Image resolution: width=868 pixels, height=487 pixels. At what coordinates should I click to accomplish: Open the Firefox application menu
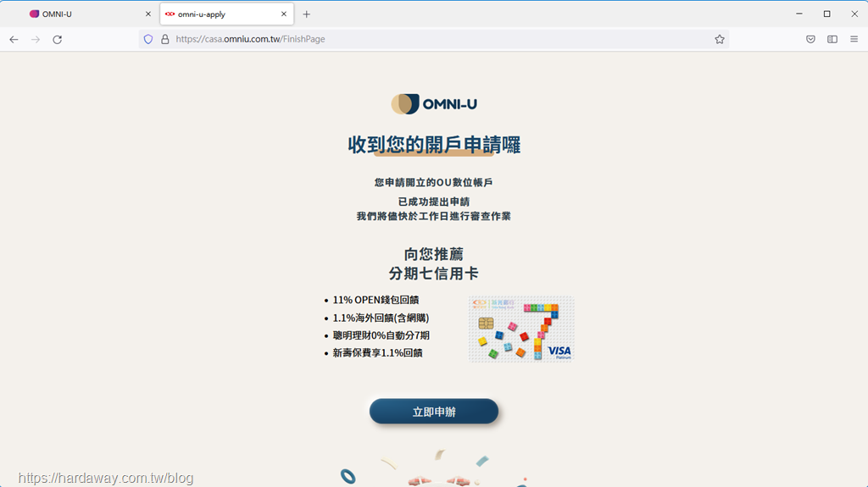pyautogui.click(x=854, y=39)
